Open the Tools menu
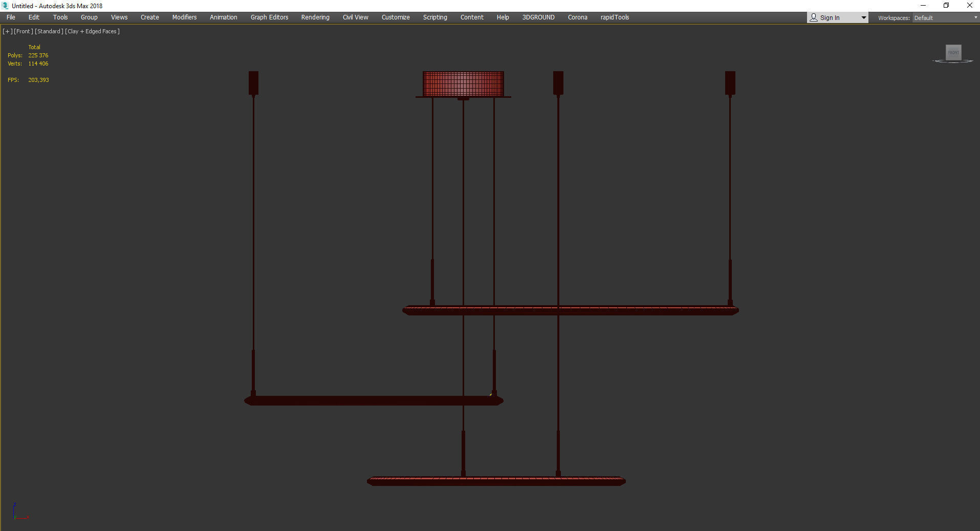 pyautogui.click(x=60, y=17)
